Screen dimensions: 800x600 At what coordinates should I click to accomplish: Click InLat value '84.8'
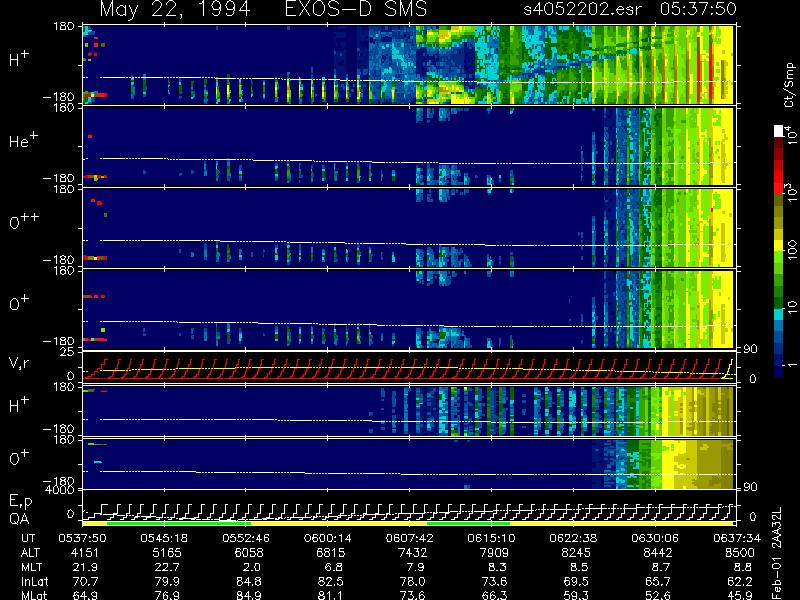coord(251,582)
